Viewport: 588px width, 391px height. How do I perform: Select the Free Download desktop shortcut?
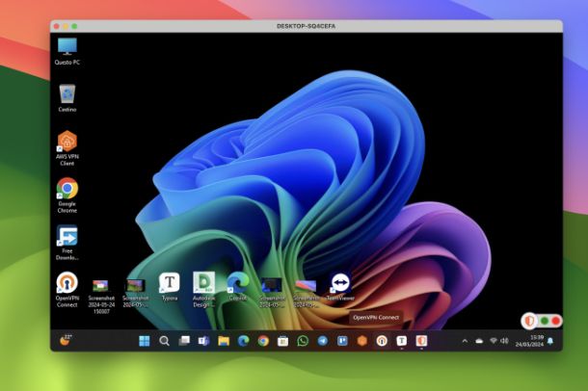point(67,243)
